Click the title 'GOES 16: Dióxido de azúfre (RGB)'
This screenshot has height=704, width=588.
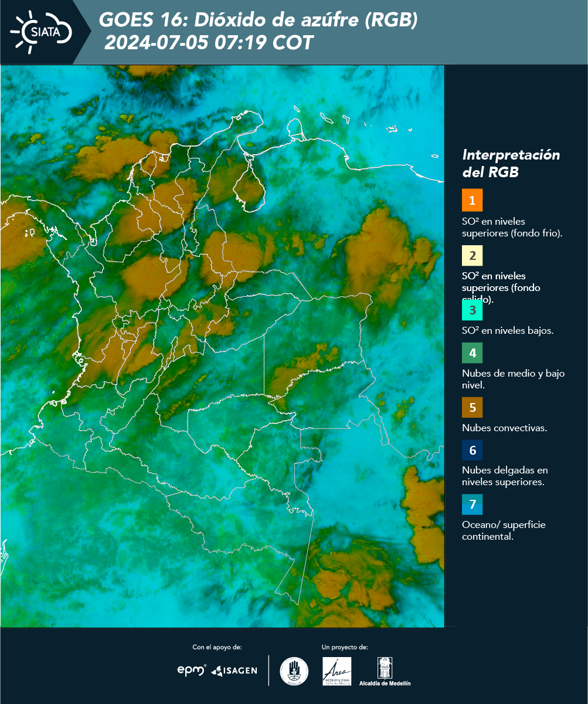click(x=258, y=20)
